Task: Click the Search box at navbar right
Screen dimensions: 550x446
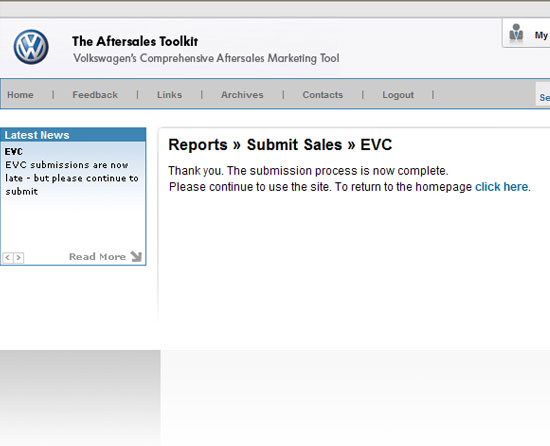Action: point(543,94)
